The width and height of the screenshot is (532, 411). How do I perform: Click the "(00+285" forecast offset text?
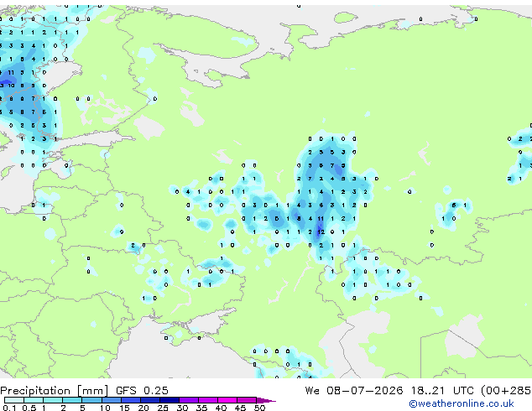click(x=506, y=391)
